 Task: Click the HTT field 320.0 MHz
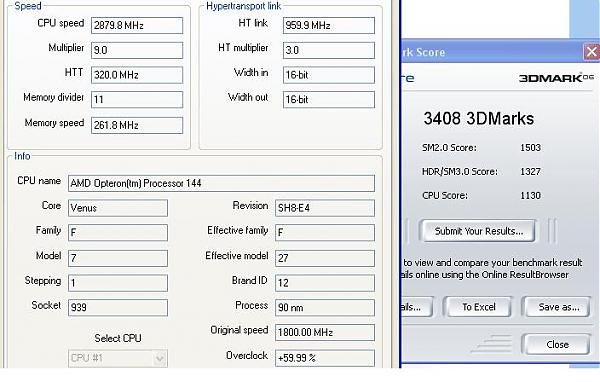(x=137, y=75)
